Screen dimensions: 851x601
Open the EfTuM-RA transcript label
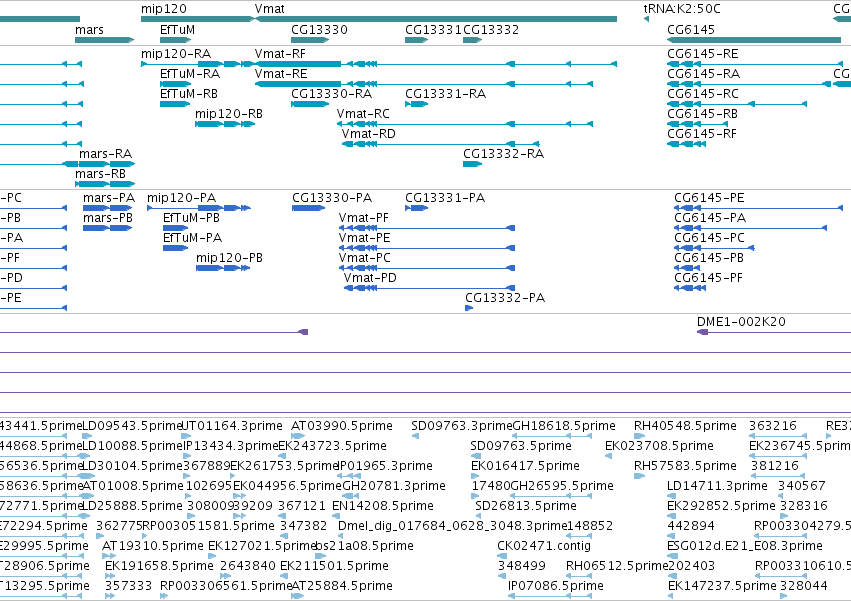coord(190,74)
